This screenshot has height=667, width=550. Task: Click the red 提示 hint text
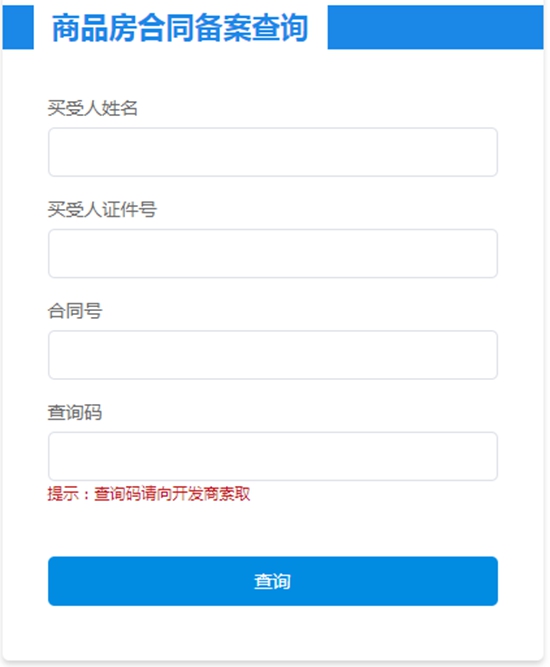pyautogui.click(x=148, y=494)
